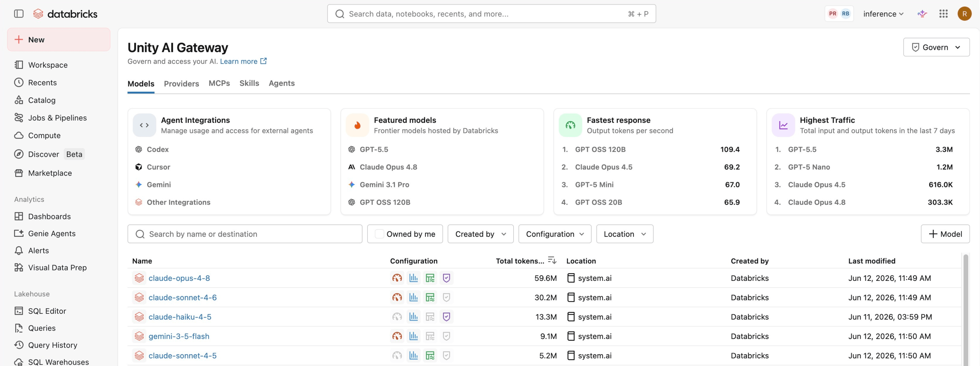This screenshot has height=366, width=980.
Task: Open the claude-haiku-4-5 model link
Action: 180,317
